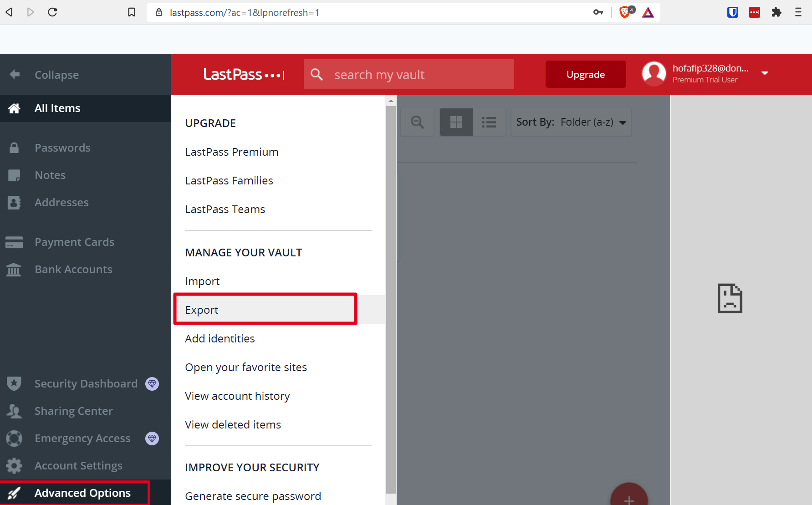This screenshot has height=505, width=812.
Task: Switch to grid view layout
Action: [456, 122]
